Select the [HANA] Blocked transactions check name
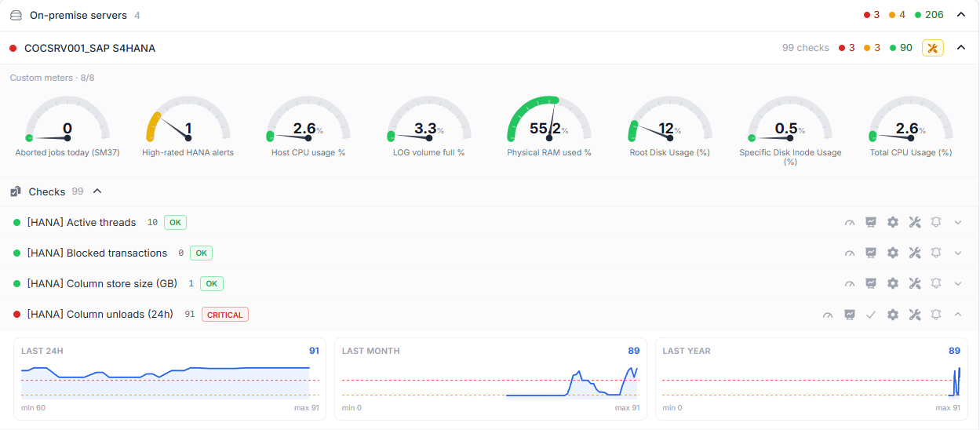The height and width of the screenshot is (430, 980). pyautogui.click(x=97, y=253)
